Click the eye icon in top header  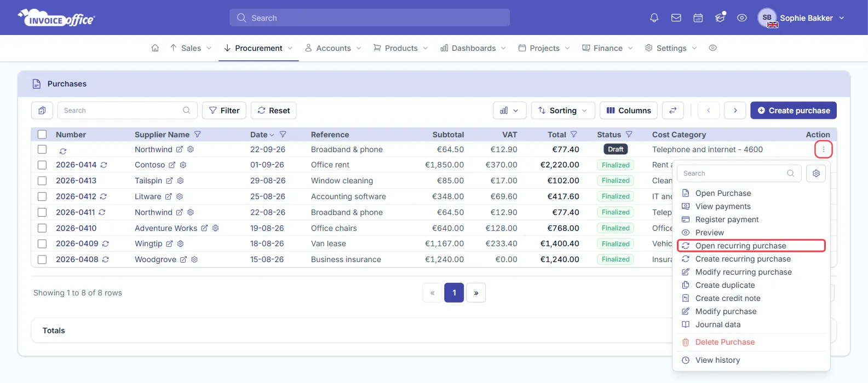coord(742,18)
